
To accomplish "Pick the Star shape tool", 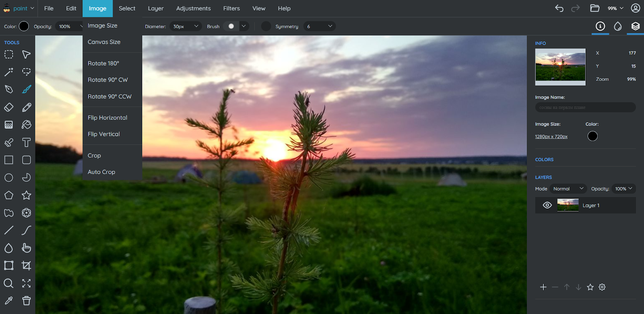I will pyautogui.click(x=27, y=195).
